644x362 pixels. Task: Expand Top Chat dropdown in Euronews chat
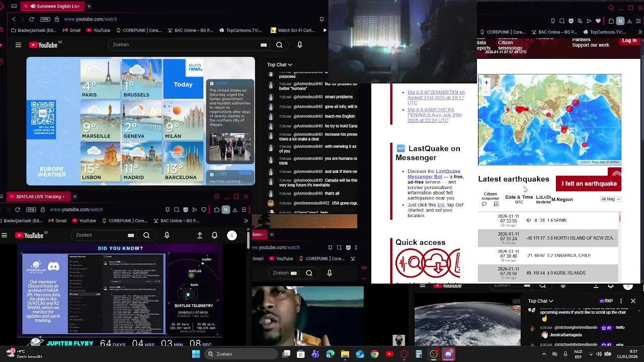click(280, 64)
